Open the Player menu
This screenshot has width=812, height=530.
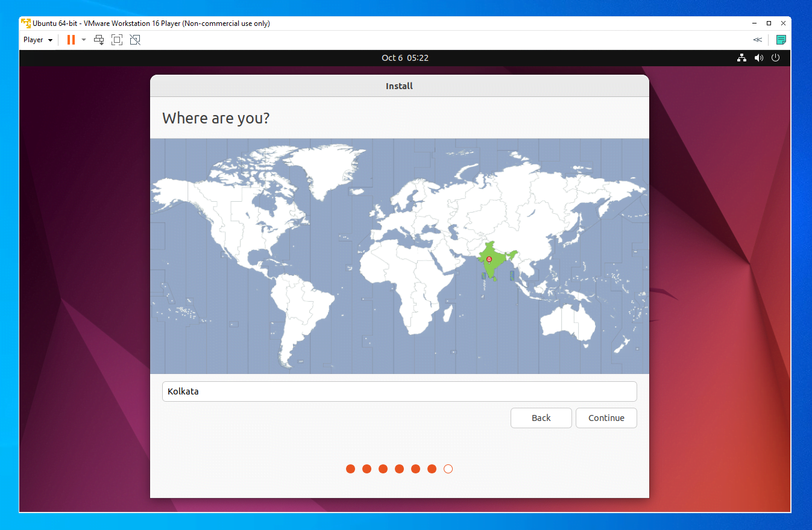click(x=34, y=39)
